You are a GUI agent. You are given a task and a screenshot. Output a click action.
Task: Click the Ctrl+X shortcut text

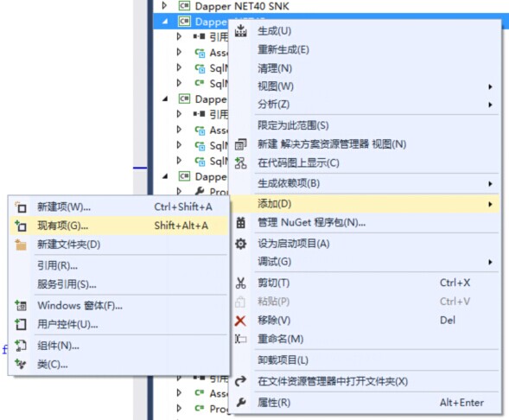(x=455, y=283)
